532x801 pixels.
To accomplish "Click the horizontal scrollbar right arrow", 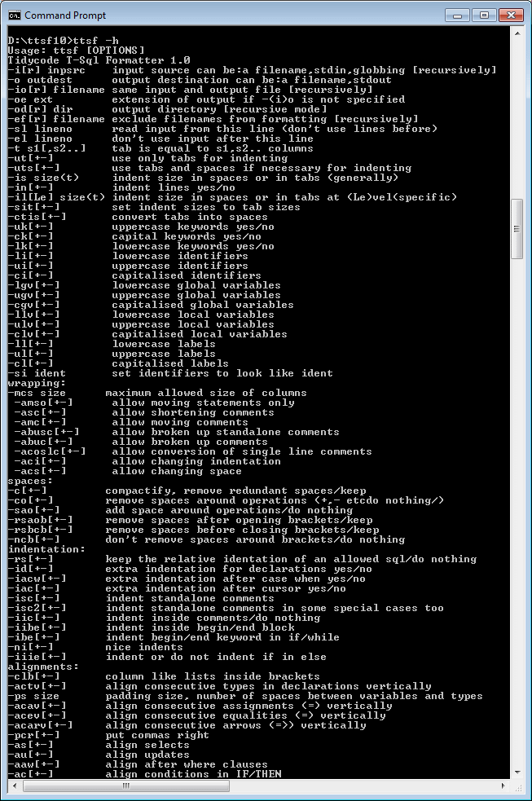I will [x=504, y=786].
